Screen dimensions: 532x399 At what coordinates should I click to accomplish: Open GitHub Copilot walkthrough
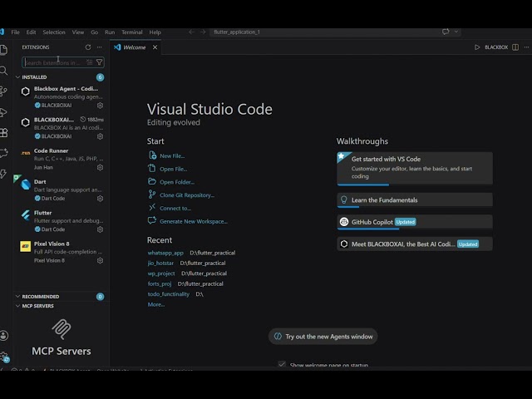[x=415, y=222]
